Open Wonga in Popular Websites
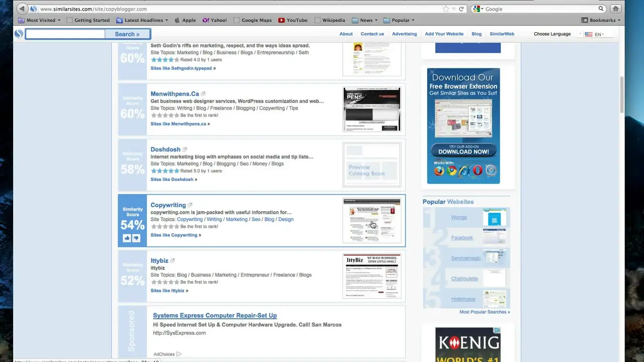 point(459,218)
